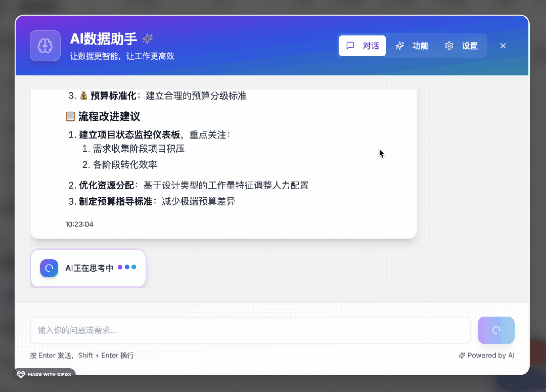Click the AI avatar icon in the thinking indicator
The height and width of the screenshot is (392, 546).
tap(49, 268)
